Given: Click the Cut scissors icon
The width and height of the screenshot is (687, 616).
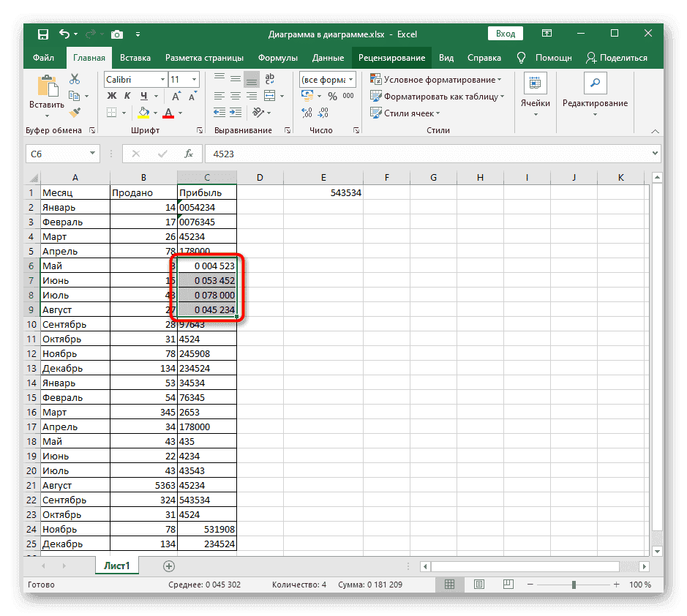Looking at the screenshot, I should [75, 80].
